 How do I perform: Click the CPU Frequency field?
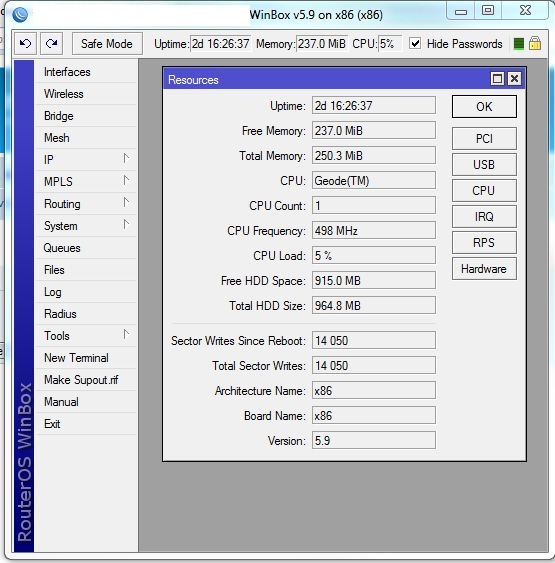374,231
